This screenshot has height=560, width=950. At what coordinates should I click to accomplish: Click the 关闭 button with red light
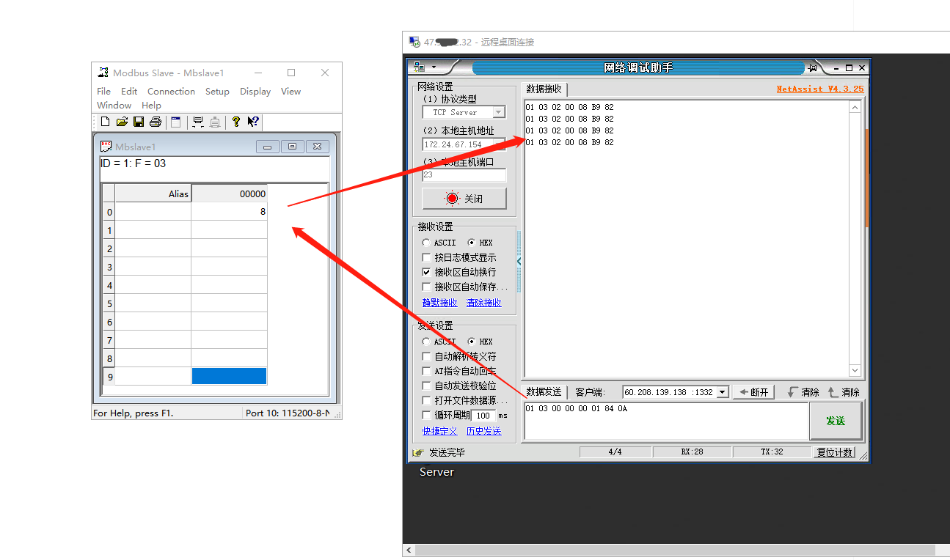click(x=464, y=199)
